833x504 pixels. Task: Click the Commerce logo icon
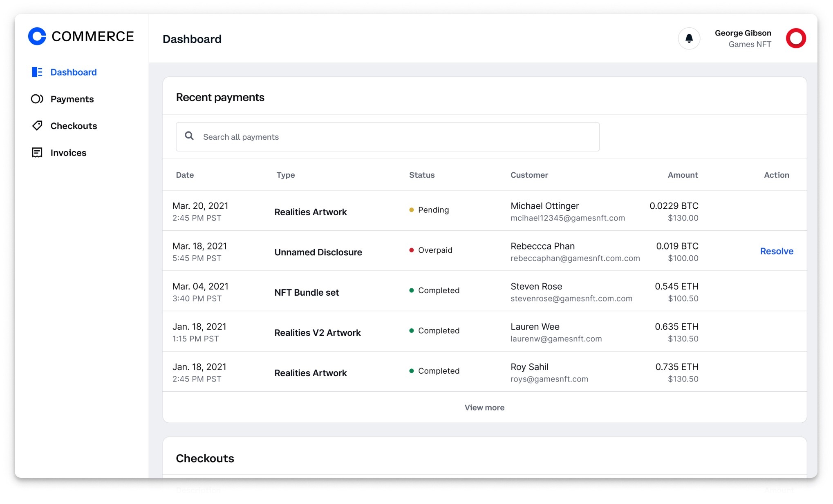37,36
